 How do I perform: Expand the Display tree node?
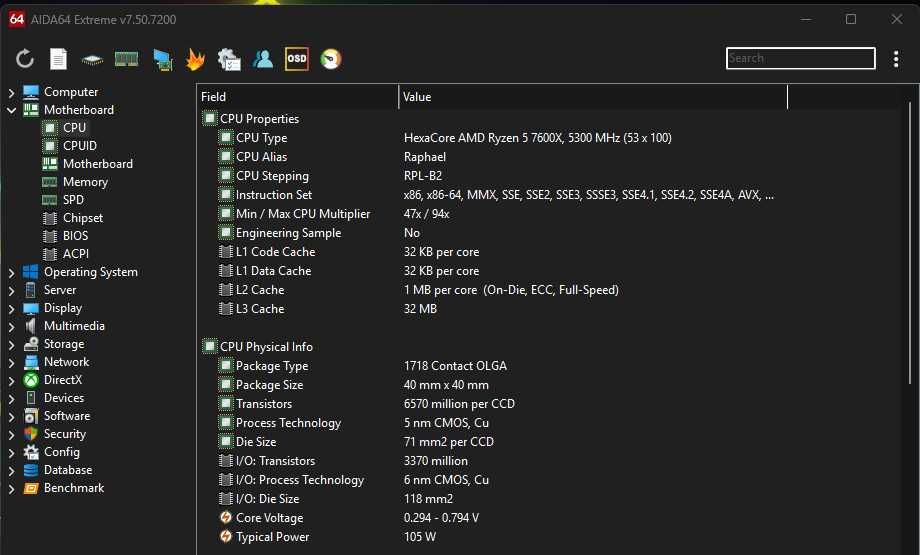[x=11, y=309]
